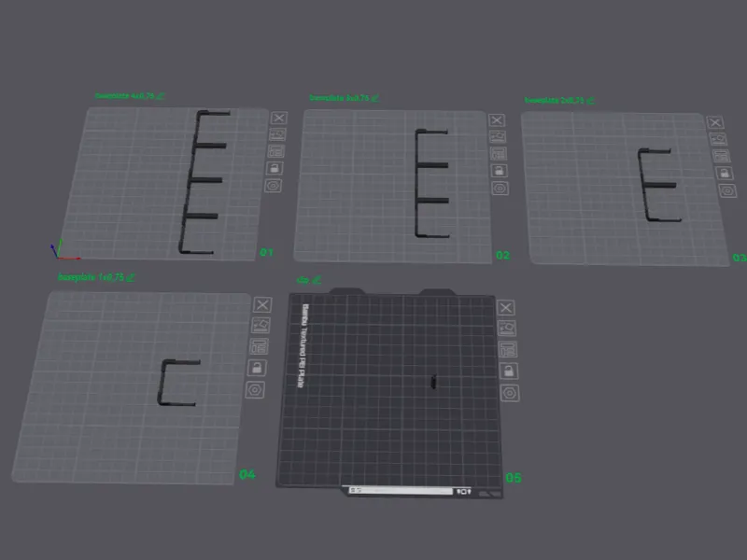Edit name icon beside the clip plate

(x=317, y=280)
